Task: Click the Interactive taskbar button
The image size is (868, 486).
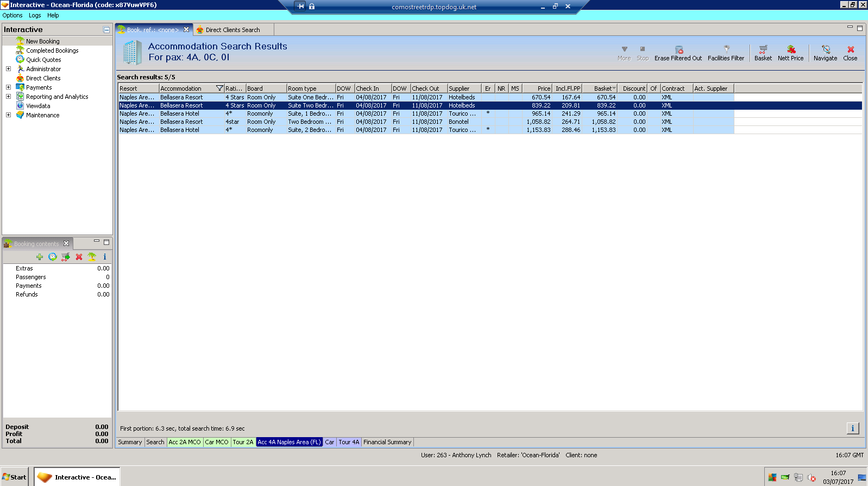Action: pos(77,477)
